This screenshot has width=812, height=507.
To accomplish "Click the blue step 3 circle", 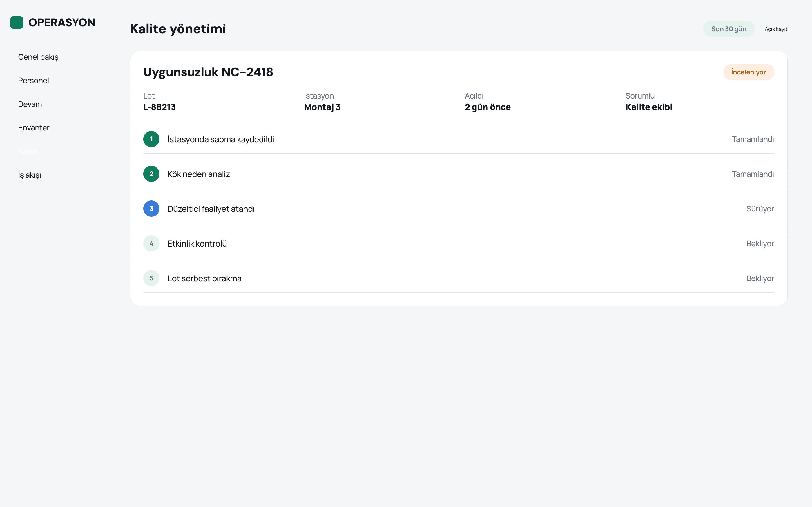I will point(151,209).
